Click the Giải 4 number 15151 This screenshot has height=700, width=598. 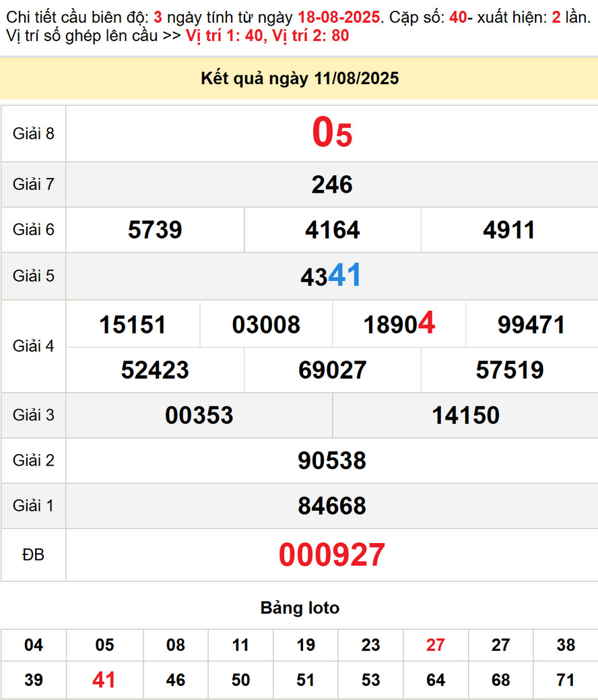(133, 325)
